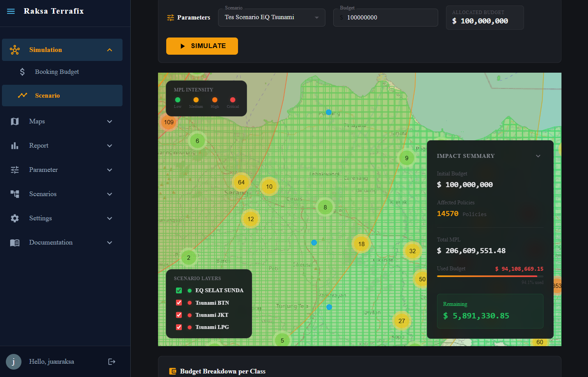Open Booking Budget page
Screen dimensions: 588x377
tap(62, 72)
